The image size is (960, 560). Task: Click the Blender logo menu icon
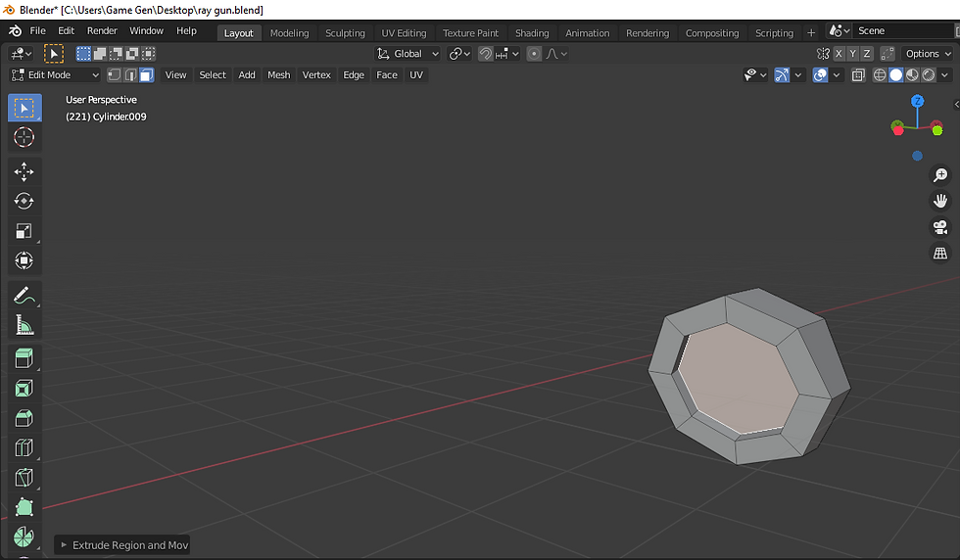click(x=15, y=30)
